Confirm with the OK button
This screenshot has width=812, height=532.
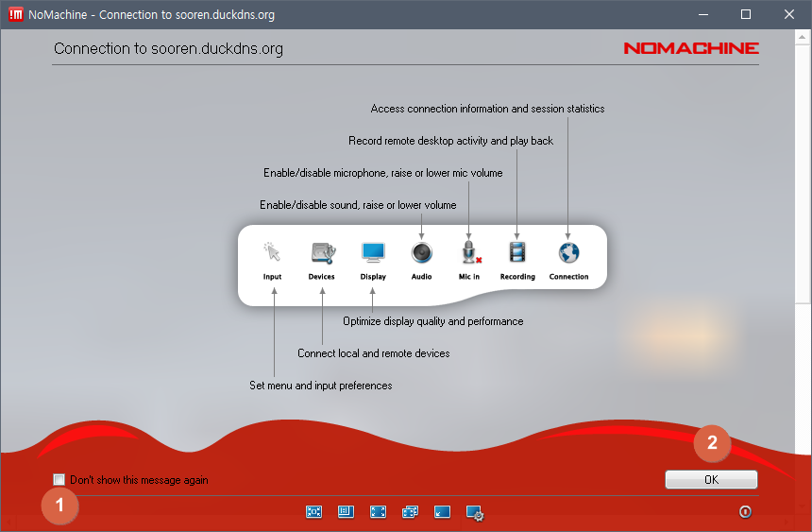pyautogui.click(x=711, y=480)
